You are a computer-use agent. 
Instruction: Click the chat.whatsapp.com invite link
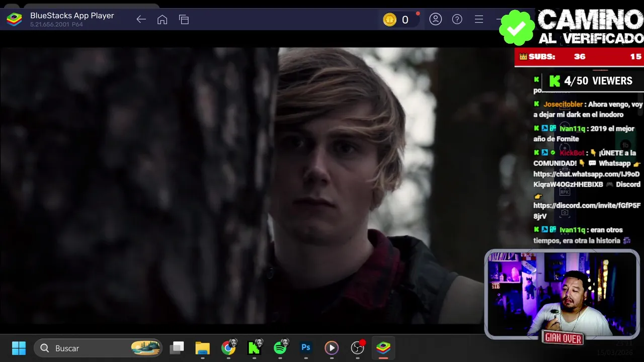586,179
